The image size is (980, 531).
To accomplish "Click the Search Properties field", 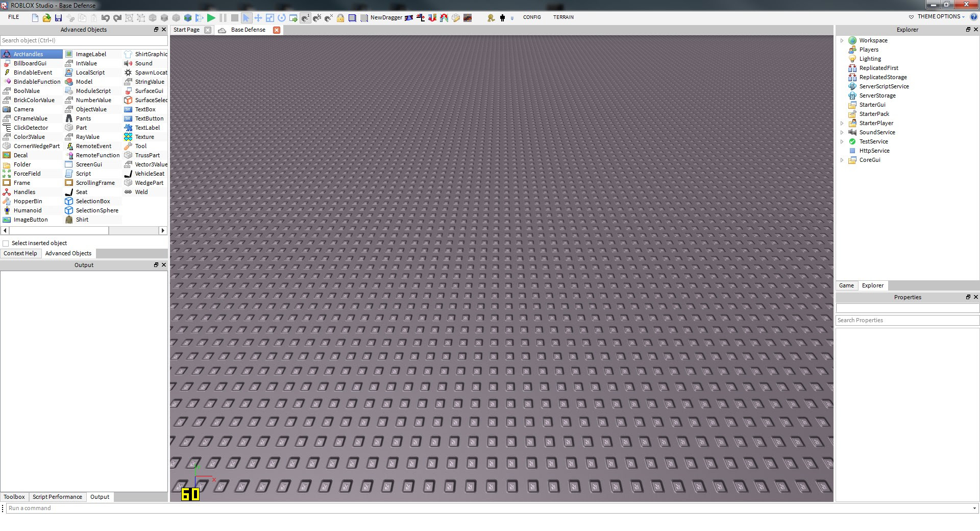I will point(908,320).
